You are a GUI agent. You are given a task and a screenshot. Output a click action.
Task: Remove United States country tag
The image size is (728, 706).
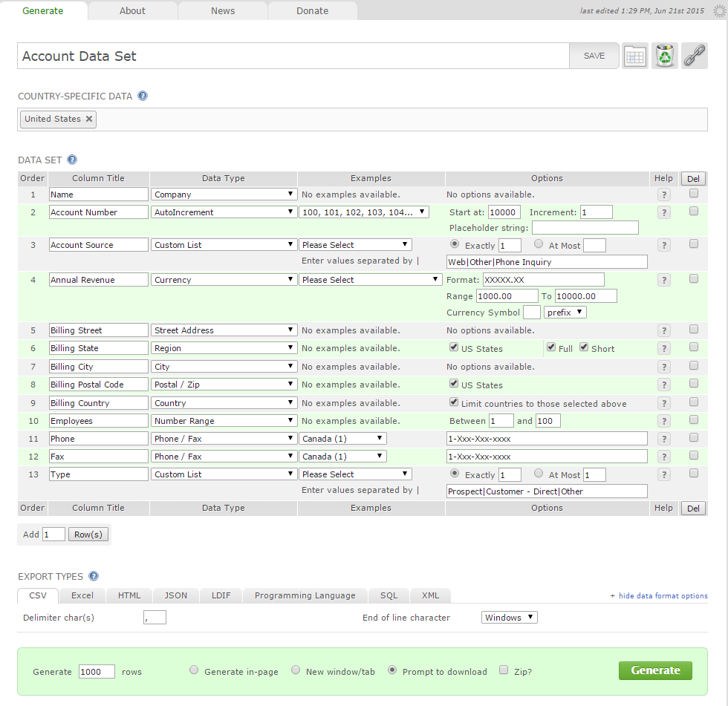pyautogui.click(x=89, y=119)
